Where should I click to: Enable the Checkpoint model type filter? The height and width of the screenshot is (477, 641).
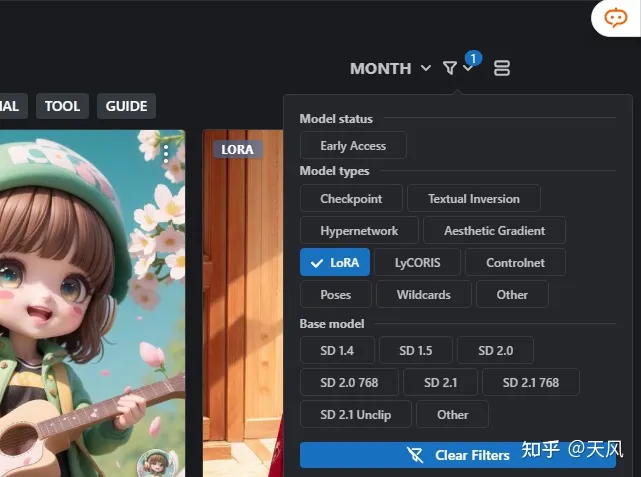[x=351, y=199]
